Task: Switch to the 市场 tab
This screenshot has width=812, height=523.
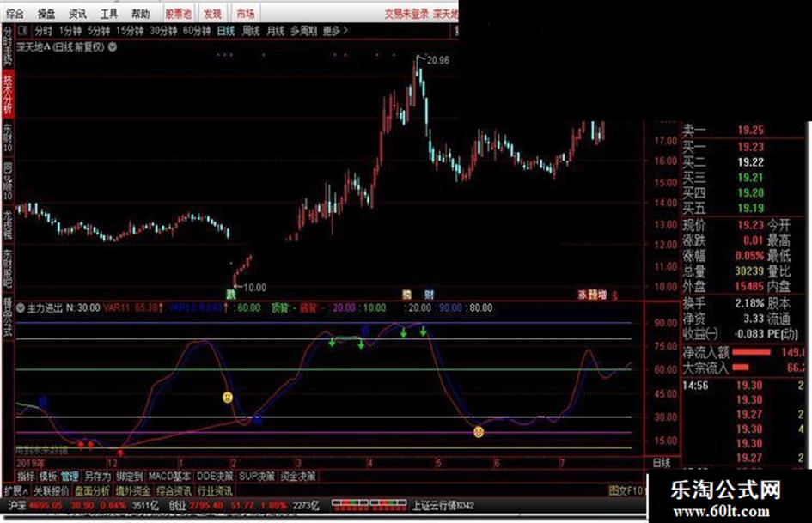Action: click(x=246, y=14)
